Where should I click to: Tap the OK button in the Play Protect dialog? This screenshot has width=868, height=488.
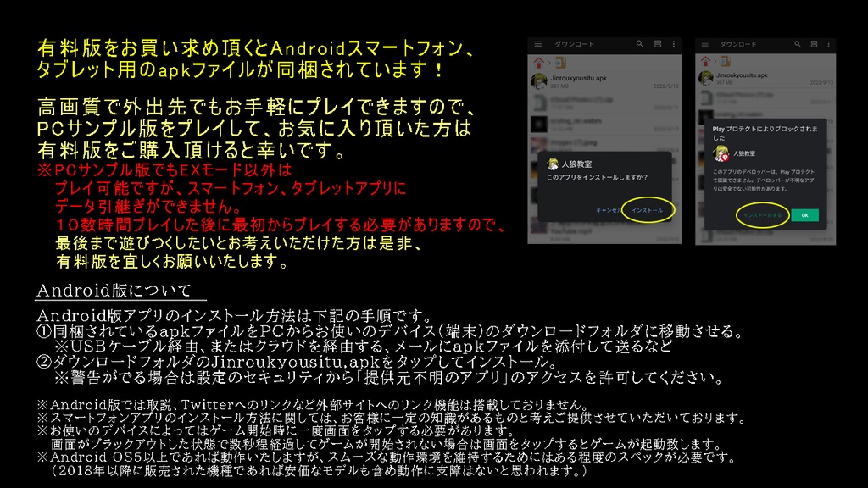pyautogui.click(x=804, y=213)
